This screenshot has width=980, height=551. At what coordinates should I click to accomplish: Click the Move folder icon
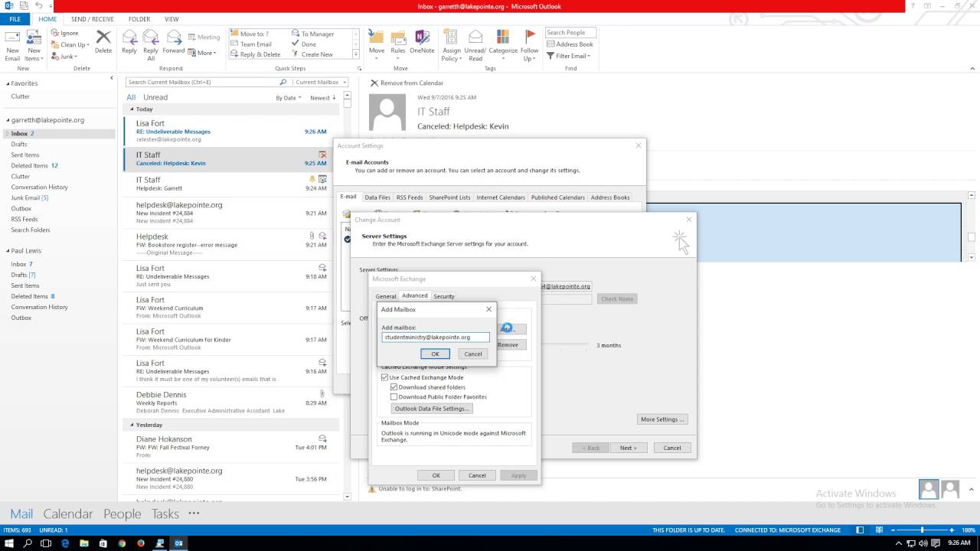pos(377,37)
